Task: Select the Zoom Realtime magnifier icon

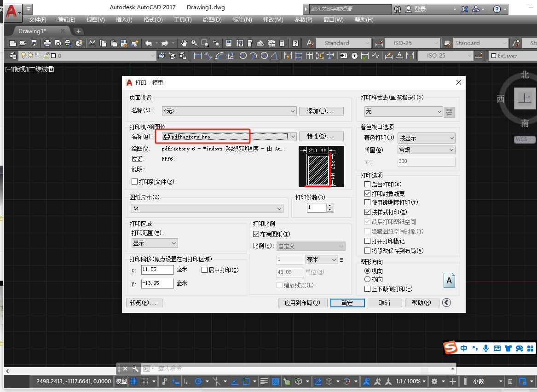Action: pyautogui.click(x=195, y=43)
